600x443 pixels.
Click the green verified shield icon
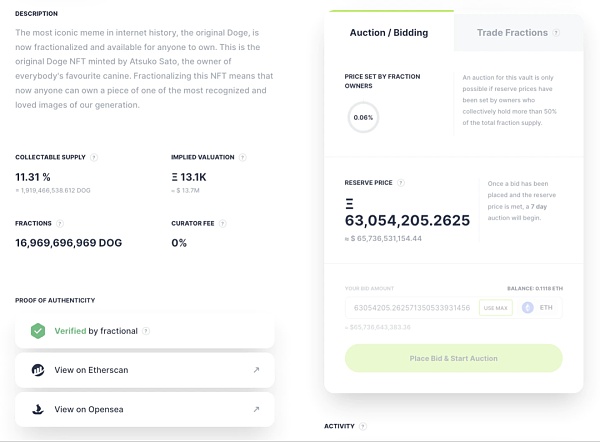pos(38,331)
